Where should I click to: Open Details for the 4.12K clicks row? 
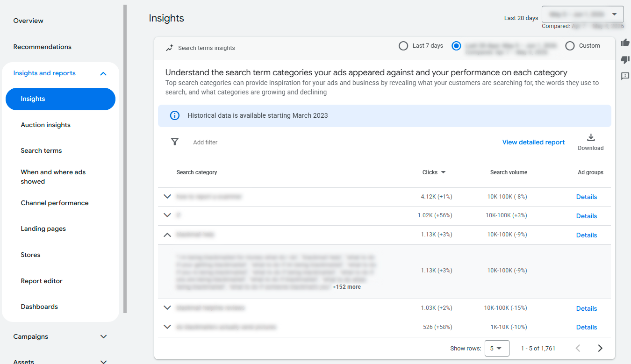(x=587, y=197)
